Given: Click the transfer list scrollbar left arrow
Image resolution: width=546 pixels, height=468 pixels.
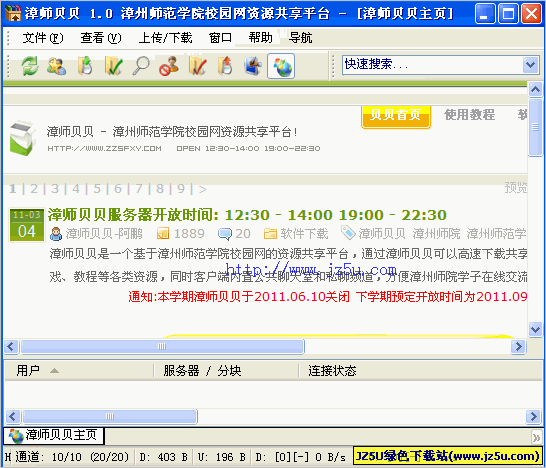Looking at the screenshot, I should [13, 416].
